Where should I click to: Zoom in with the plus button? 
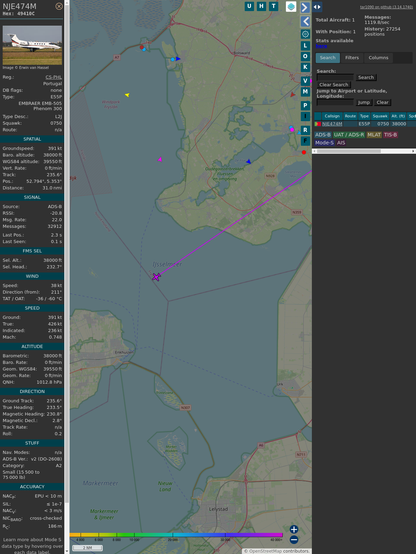click(x=294, y=529)
